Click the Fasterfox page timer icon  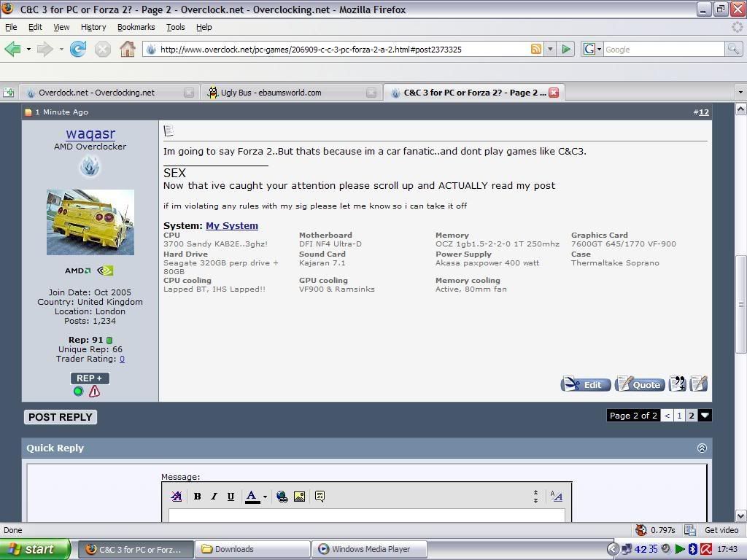(641, 530)
